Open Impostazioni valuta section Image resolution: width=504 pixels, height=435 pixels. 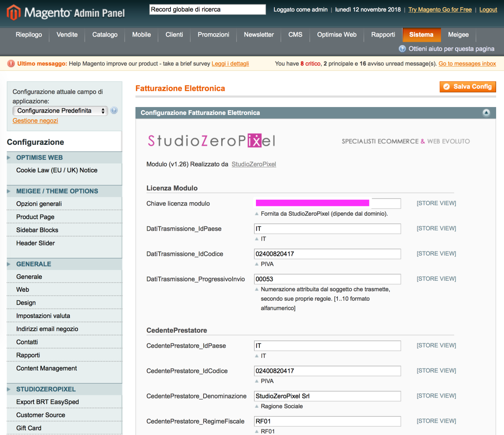coord(43,316)
